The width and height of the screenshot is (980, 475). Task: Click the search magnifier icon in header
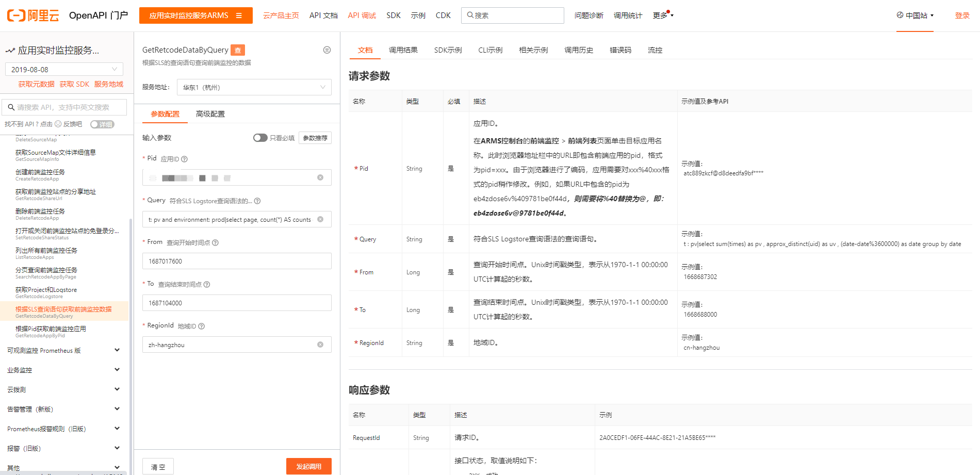pos(470,15)
